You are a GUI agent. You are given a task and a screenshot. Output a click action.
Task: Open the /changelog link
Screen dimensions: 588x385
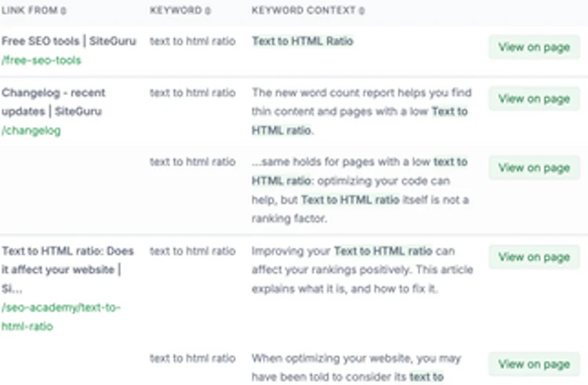click(31, 130)
